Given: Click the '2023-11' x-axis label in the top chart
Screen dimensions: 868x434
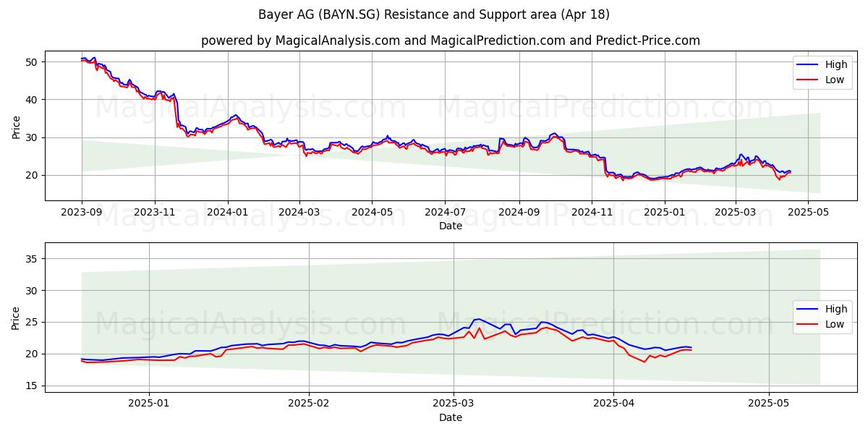Looking at the screenshot, I should (155, 213).
